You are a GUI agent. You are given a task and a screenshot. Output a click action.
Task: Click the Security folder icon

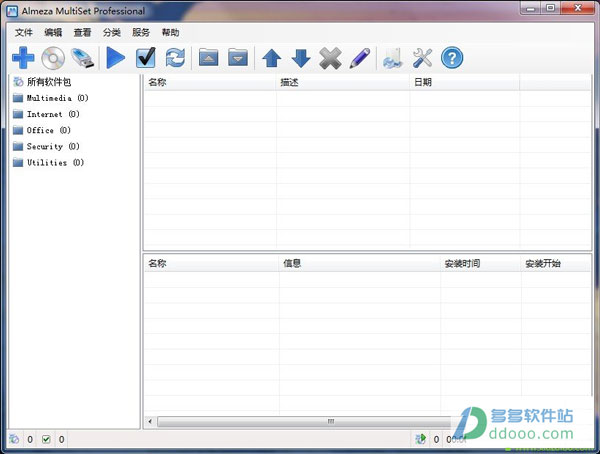click(18, 146)
